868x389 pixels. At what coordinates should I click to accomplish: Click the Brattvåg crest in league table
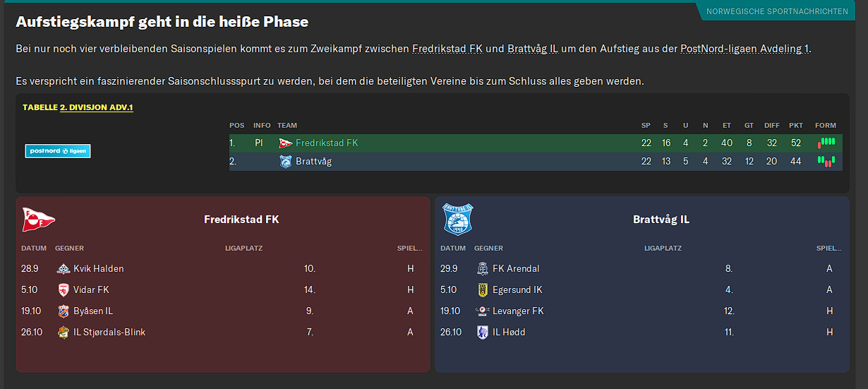click(x=285, y=162)
